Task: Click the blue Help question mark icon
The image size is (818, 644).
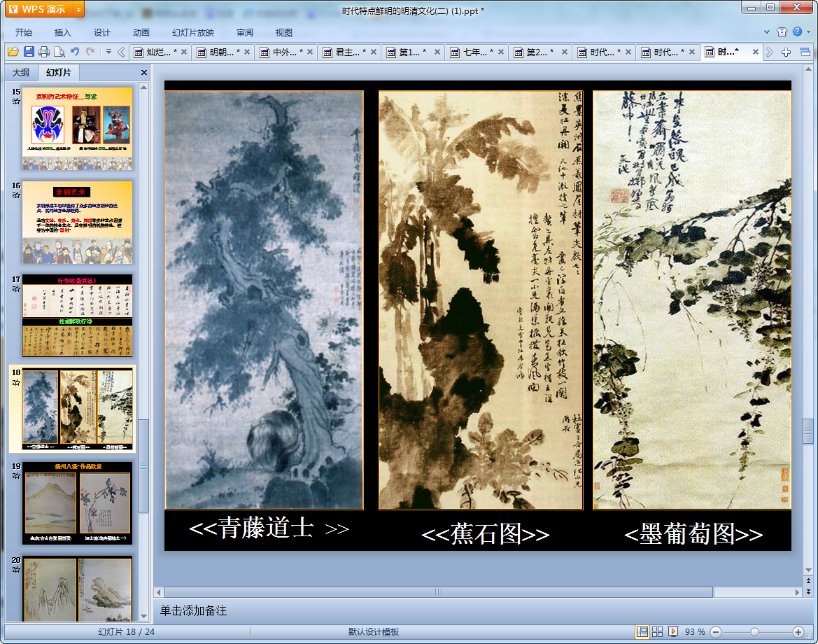Action: point(797,32)
